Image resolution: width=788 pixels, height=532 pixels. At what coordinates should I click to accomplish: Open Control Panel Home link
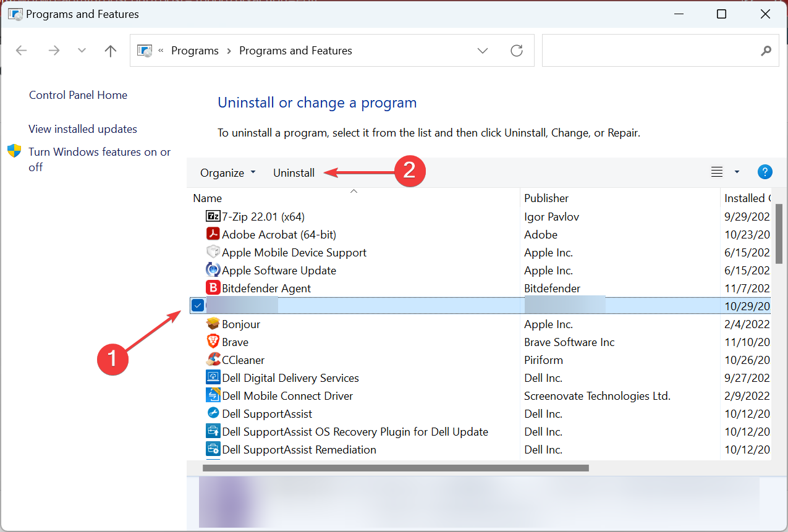(x=78, y=95)
